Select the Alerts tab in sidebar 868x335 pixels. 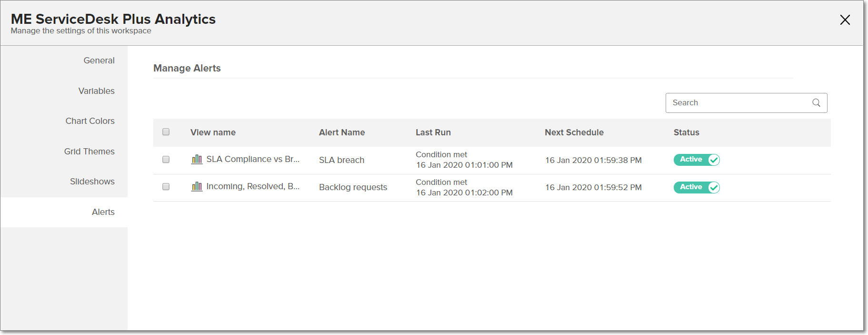(x=103, y=212)
